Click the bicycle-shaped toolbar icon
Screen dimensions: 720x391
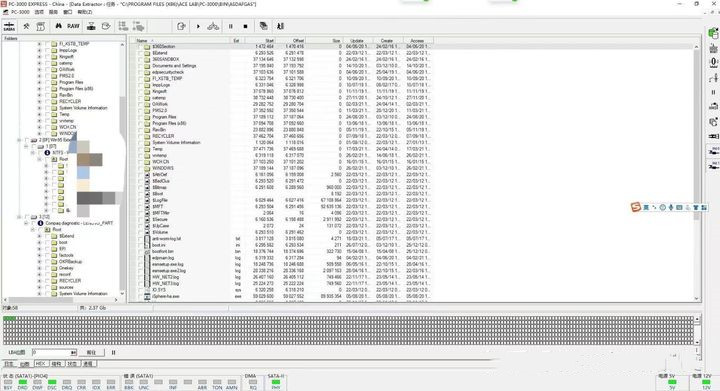(213, 26)
